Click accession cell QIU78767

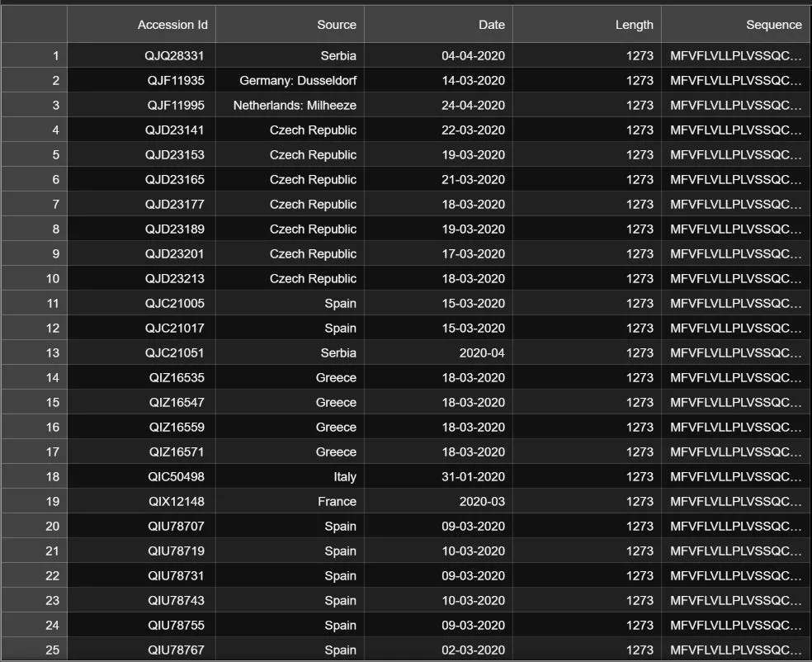point(141,650)
